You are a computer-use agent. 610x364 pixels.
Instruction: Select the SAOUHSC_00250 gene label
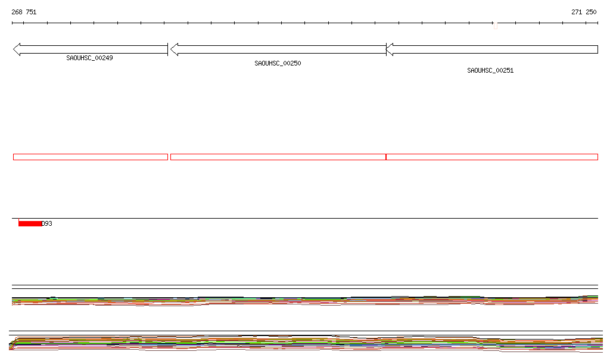[278, 63]
